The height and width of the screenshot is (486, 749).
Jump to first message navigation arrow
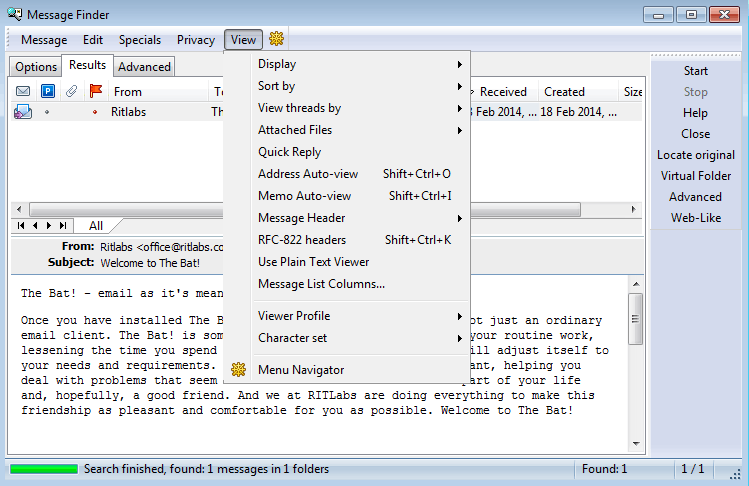(21, 226)
